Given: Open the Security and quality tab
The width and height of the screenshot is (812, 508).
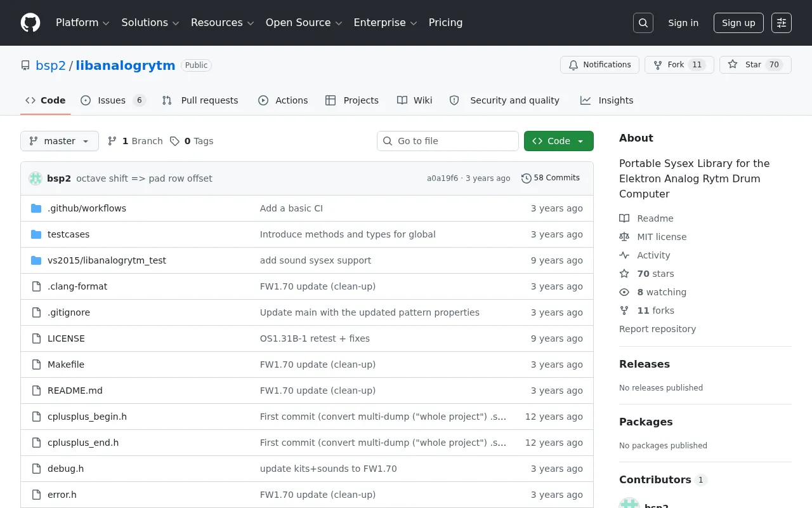Looking at the screenshot, I should pyautogui.click(x=504, y=100).
